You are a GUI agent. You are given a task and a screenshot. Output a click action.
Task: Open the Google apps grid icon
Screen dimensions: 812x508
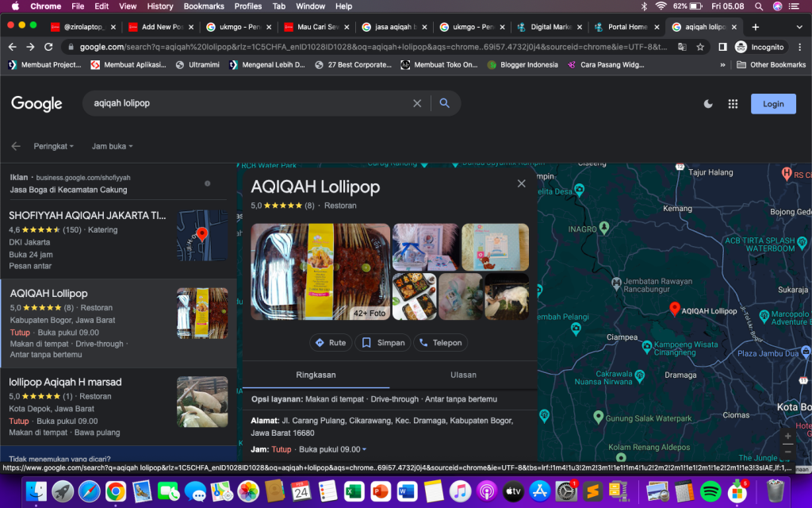[733, 104]
